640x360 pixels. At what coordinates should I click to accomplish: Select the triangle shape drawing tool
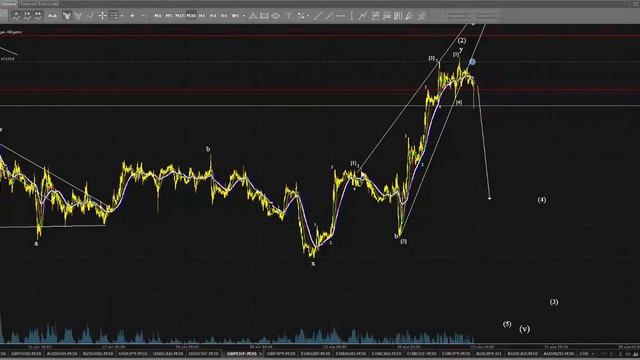click(253, 16)
